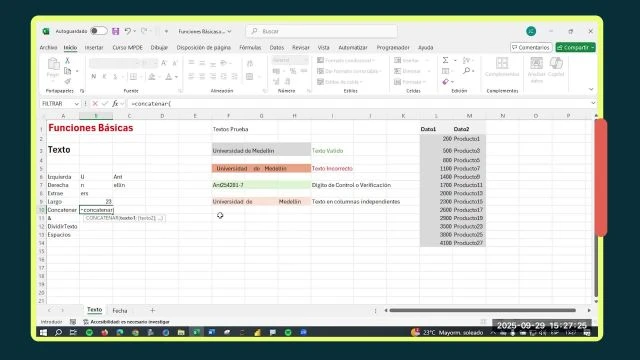Select the green cell Am054201-7
The width and height of the screenshot is (640, 360).
[261, 185]
